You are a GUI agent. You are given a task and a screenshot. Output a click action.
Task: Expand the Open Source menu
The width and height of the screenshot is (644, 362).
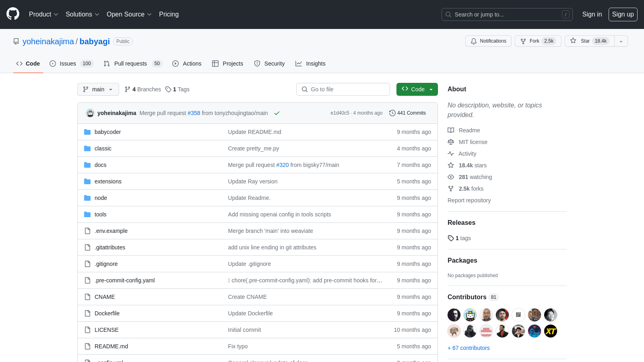[x=129, y=14]
